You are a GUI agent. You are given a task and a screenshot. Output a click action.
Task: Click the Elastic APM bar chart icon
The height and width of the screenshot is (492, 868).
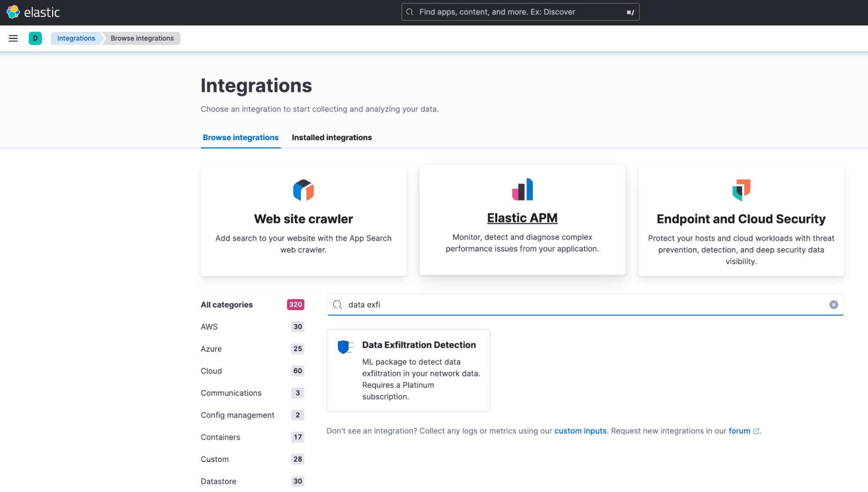[522, 189]
